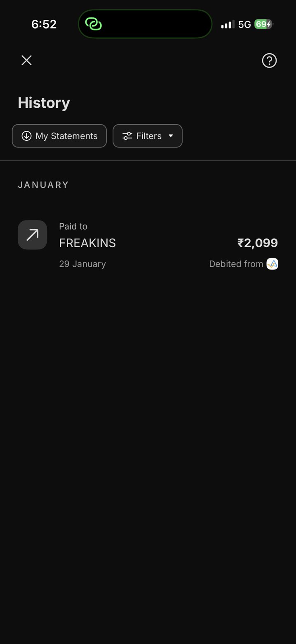Tap the battery indicator in status bar
The height and width of the screenshot is (644, 296).
pos(263,24)
